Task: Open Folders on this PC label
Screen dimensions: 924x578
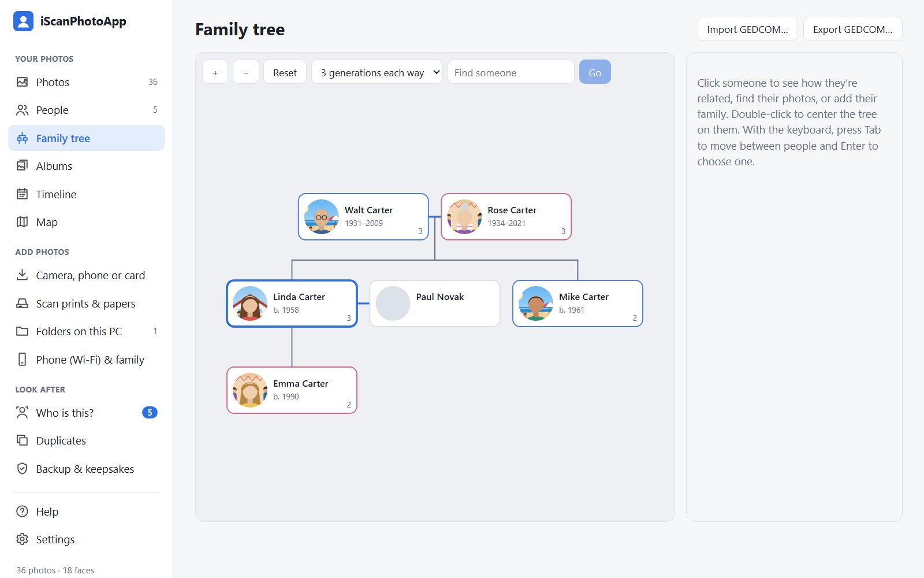Action: point(79,331)
